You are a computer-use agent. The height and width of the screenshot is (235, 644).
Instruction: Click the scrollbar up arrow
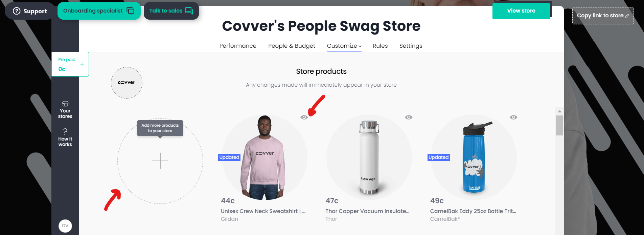(x=559, y=111)
